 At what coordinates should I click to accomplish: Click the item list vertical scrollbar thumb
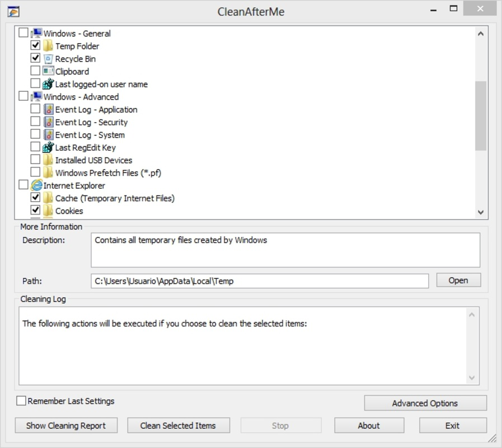coord(481,116)
